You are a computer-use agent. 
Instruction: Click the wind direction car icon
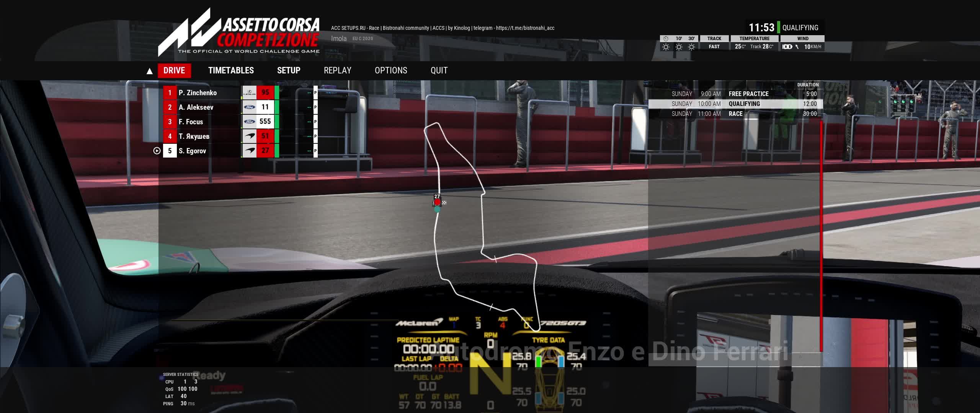click(x=787, y=47)
